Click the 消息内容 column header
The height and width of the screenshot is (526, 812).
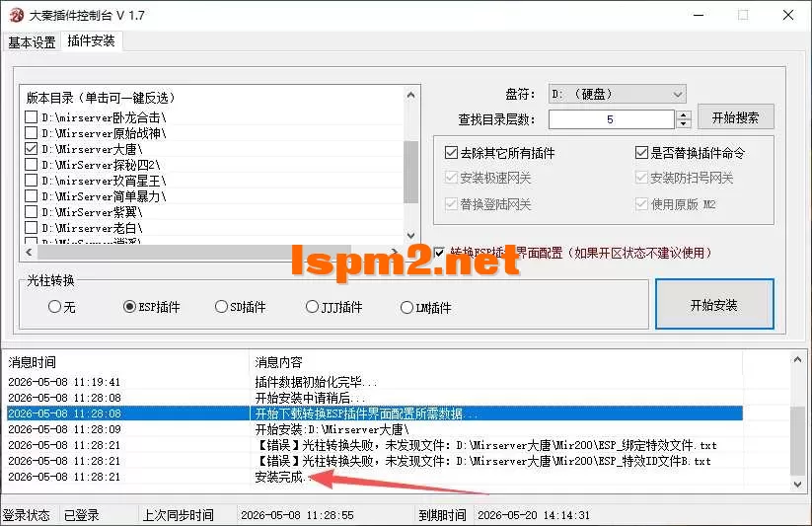[495, 362]
